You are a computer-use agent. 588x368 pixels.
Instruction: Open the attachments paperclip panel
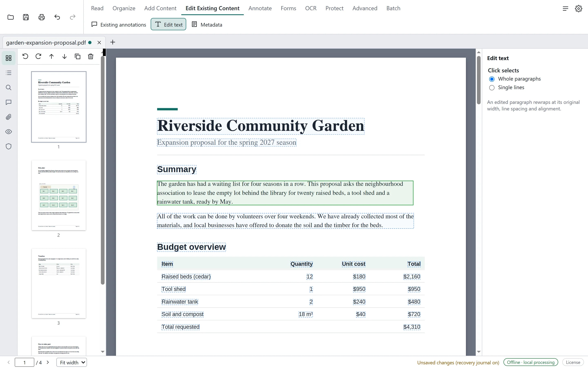[9, 117]
